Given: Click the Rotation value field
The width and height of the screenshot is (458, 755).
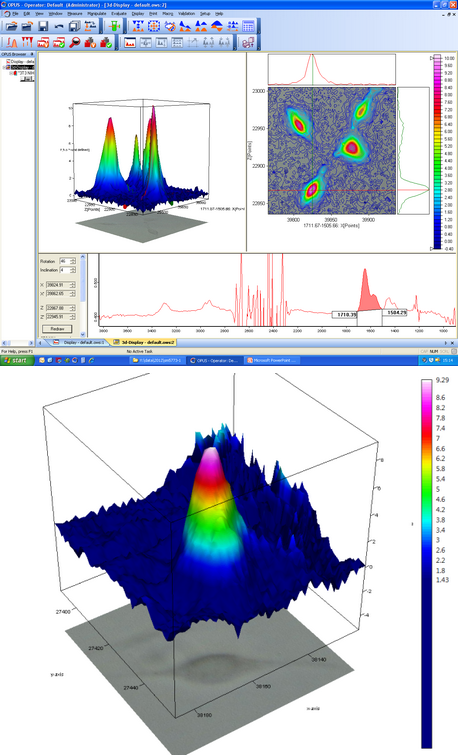Looking at the screenshot, I should (65, 261).
